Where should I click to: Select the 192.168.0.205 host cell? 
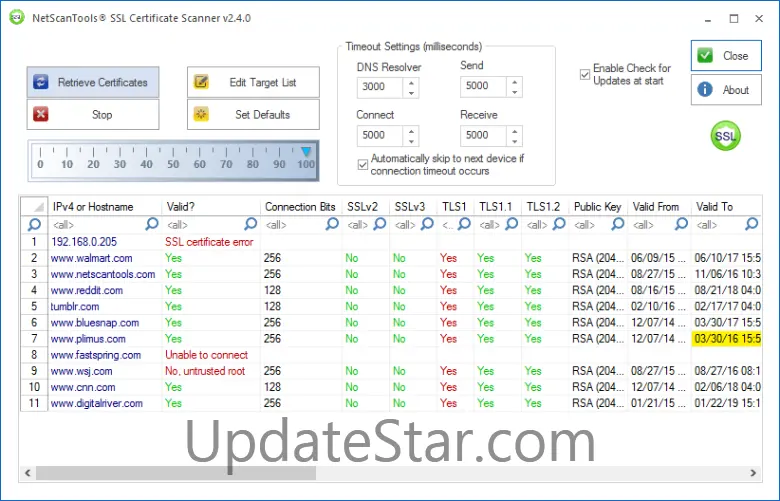pos(105,242)
